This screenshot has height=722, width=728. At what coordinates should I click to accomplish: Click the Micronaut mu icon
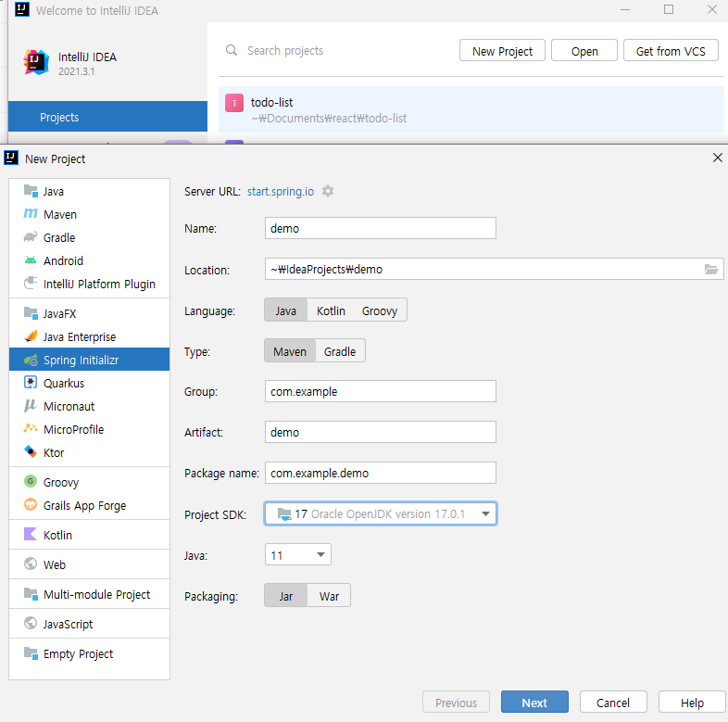click(31, 406)
